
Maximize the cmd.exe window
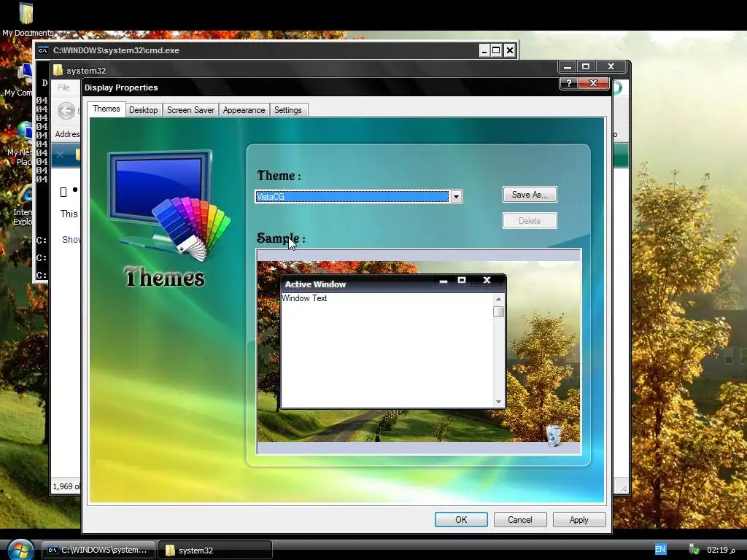point(496,50)
